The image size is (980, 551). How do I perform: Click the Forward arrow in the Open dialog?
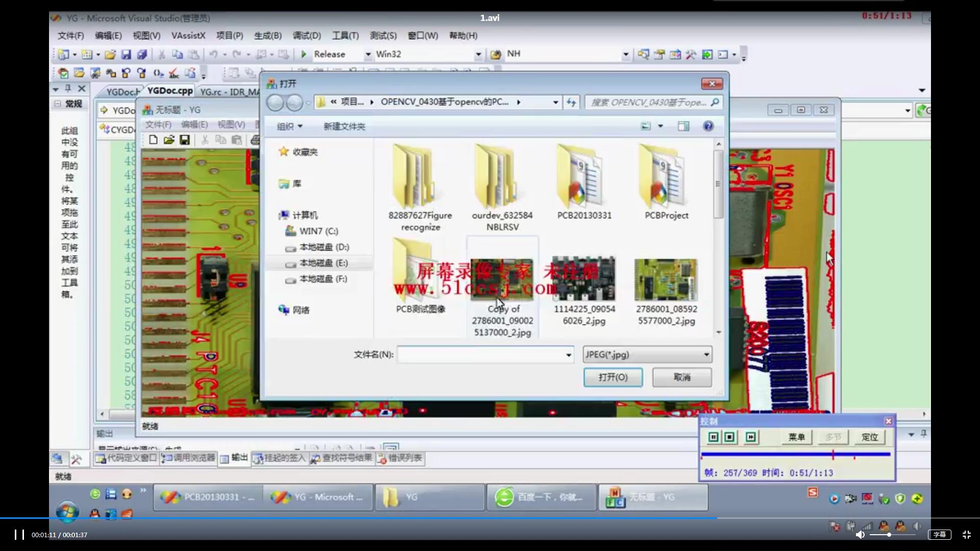(x=295, y=103)
